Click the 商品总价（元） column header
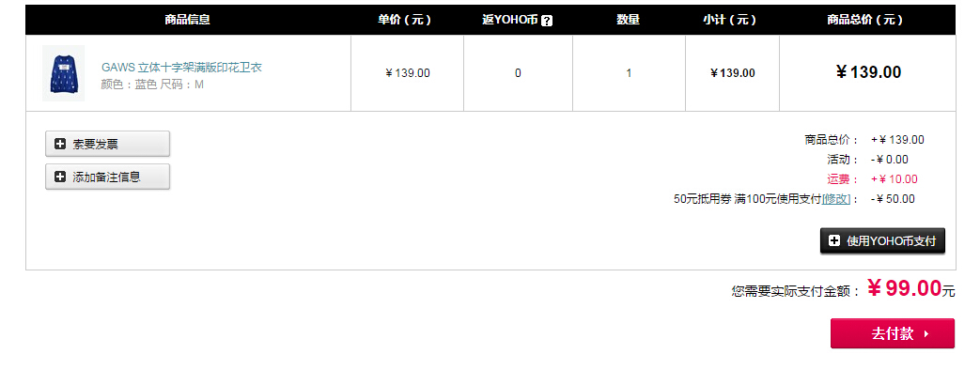Viewport: 980px width, 370px height. click(x=865, y=20)
